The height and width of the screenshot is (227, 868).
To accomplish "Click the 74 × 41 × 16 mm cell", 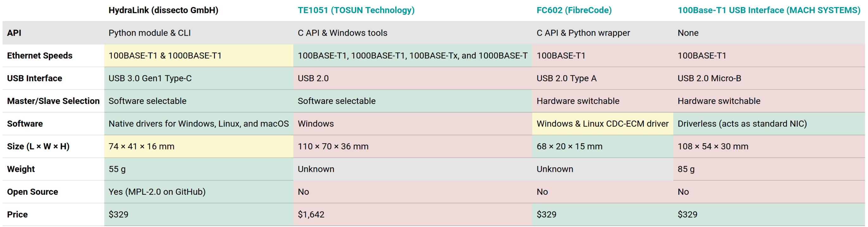I will (198, 146).
